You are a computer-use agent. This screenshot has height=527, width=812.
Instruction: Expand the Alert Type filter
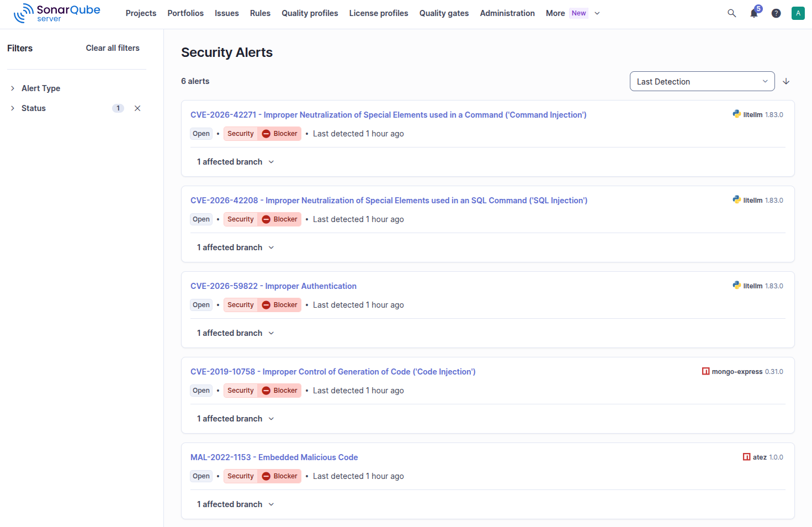point(35,88)
